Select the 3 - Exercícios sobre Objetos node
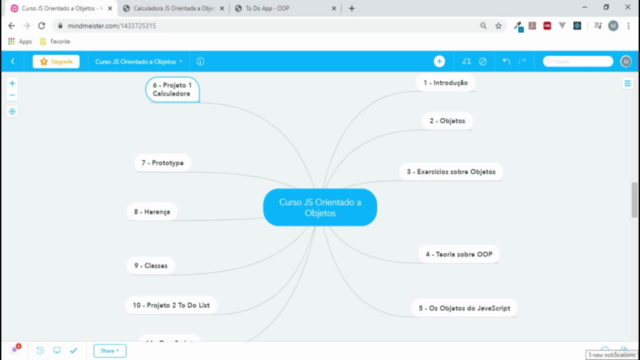 coord(451,172)
